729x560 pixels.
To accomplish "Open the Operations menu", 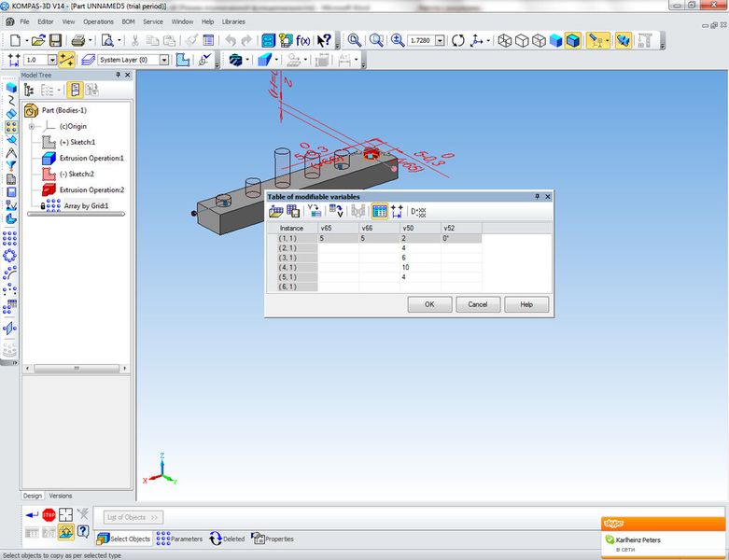I will pos(98,21).
